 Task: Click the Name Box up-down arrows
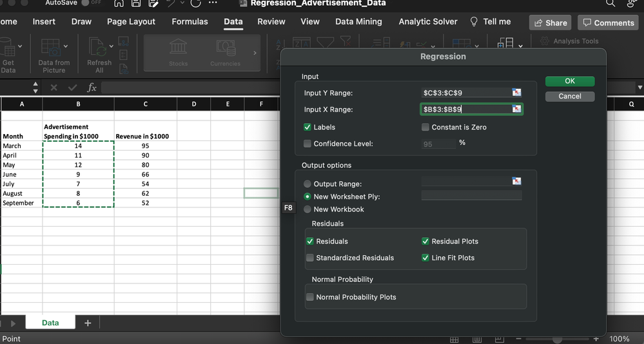point(35,88)
